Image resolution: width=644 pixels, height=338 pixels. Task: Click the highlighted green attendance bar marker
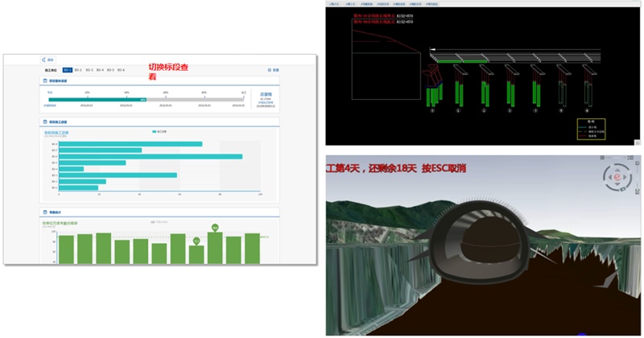click(x=216, y=229)
